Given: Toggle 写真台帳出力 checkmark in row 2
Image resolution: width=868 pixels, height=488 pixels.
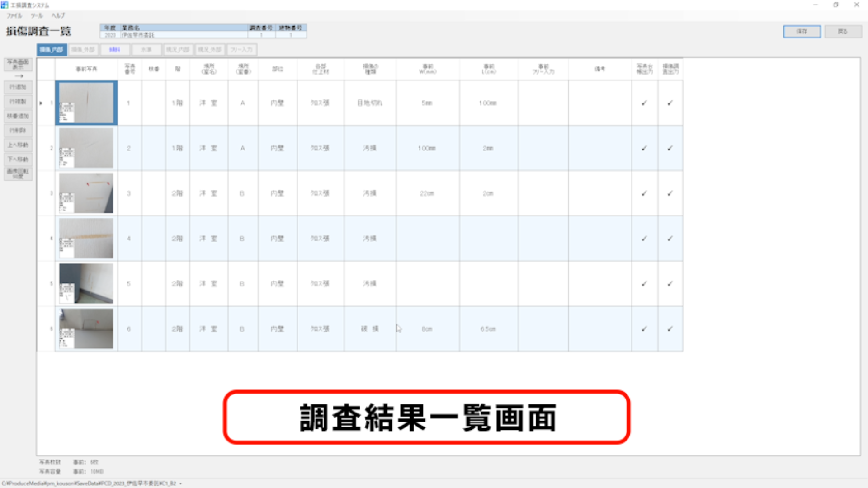Looking at the screenshot, I should point(644,148).
